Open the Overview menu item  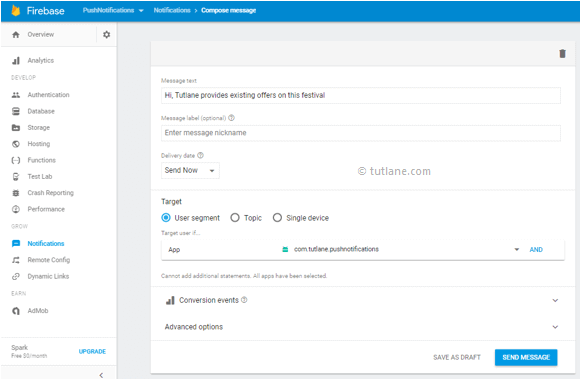(x=41, y=34)
